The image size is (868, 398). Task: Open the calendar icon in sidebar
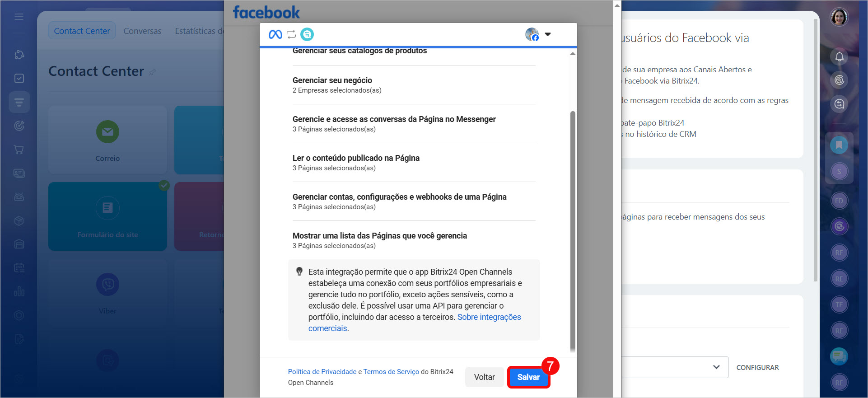coord(19,267)
